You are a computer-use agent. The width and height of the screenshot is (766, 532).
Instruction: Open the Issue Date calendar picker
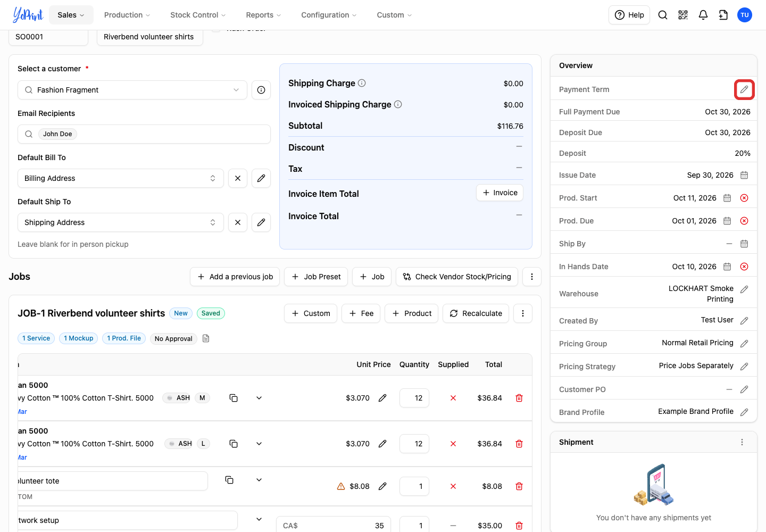tap(744, 175)
